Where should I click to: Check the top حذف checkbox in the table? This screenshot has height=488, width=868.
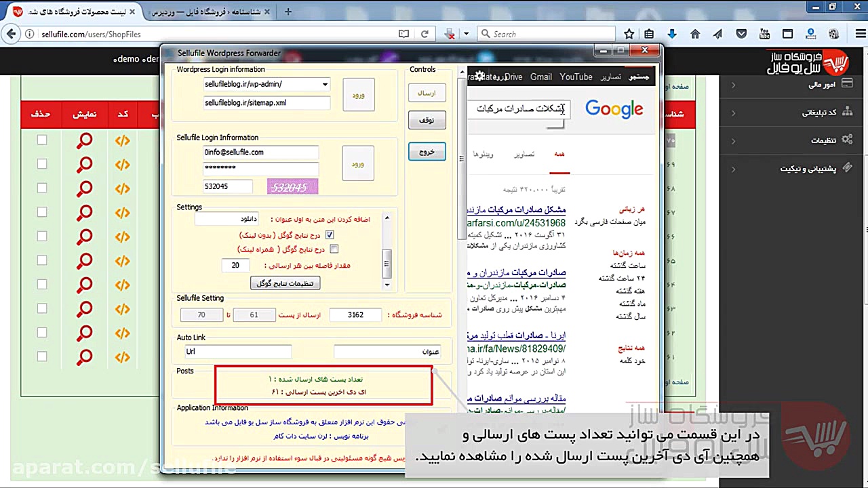[x=41, y=140]
